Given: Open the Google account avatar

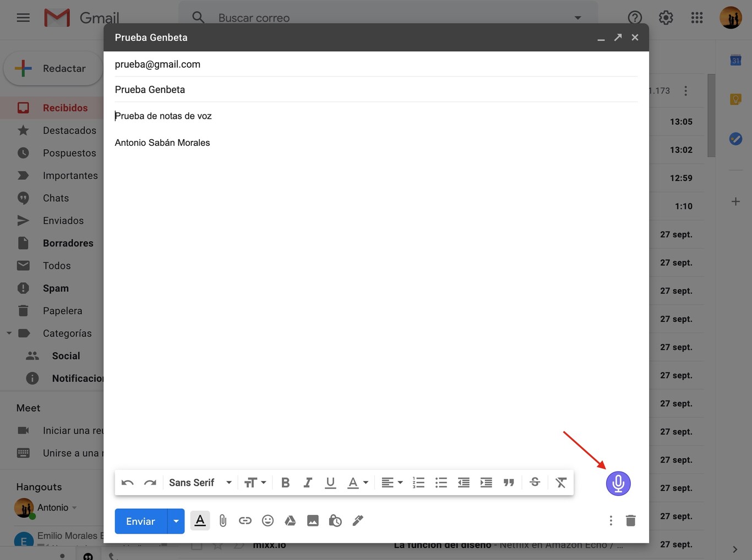Looking at the screenshot, I should click(731, 18).
